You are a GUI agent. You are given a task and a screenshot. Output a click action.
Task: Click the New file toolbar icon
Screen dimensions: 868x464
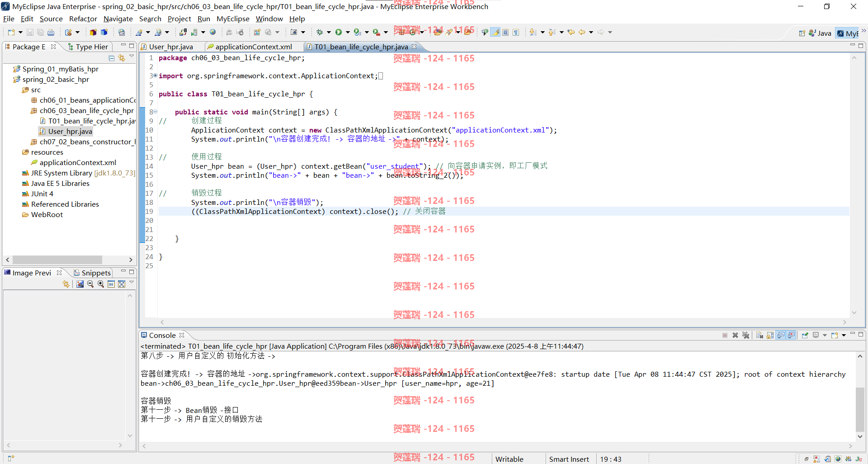tap(11, 32)
